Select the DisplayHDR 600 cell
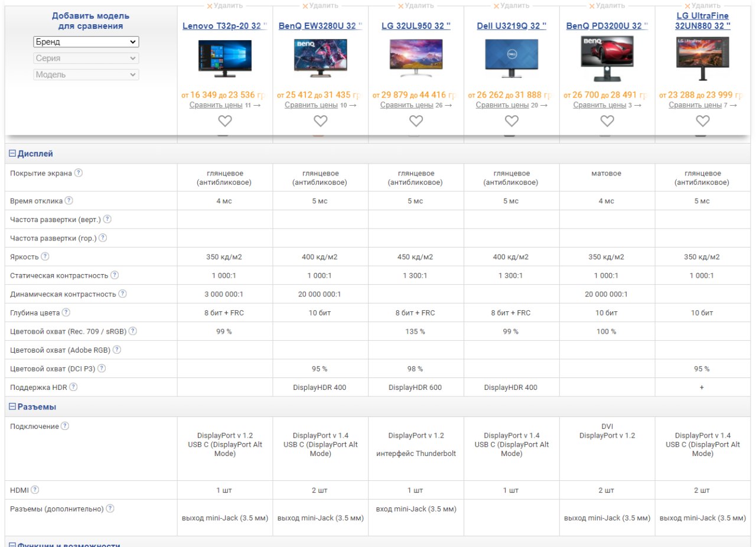756x547 pixels. point(416,388)
